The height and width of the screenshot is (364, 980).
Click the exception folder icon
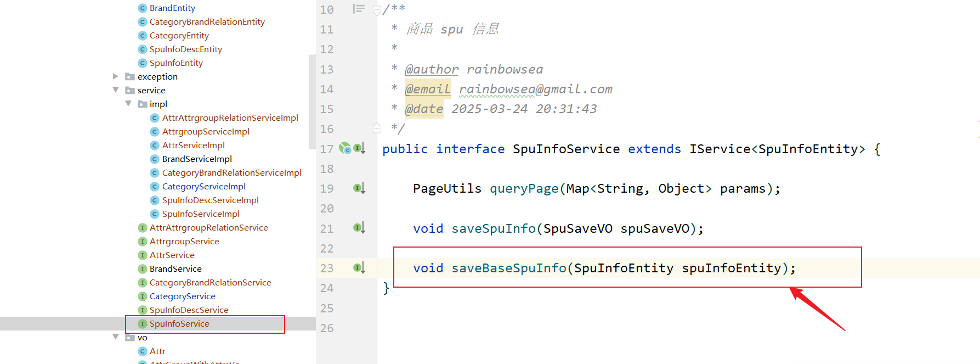tap(130, 77)
